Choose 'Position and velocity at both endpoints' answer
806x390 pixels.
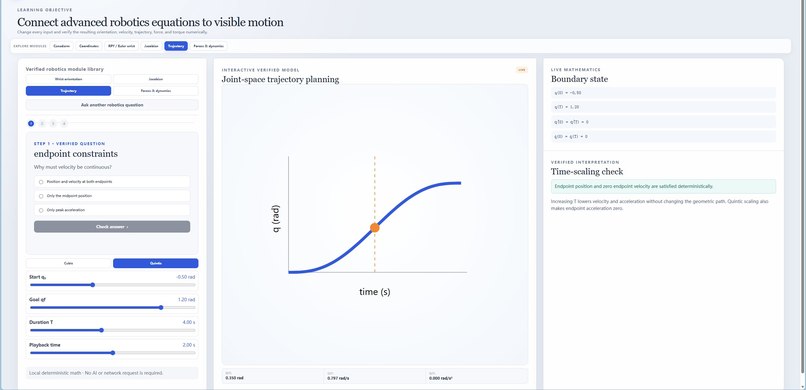112,182
